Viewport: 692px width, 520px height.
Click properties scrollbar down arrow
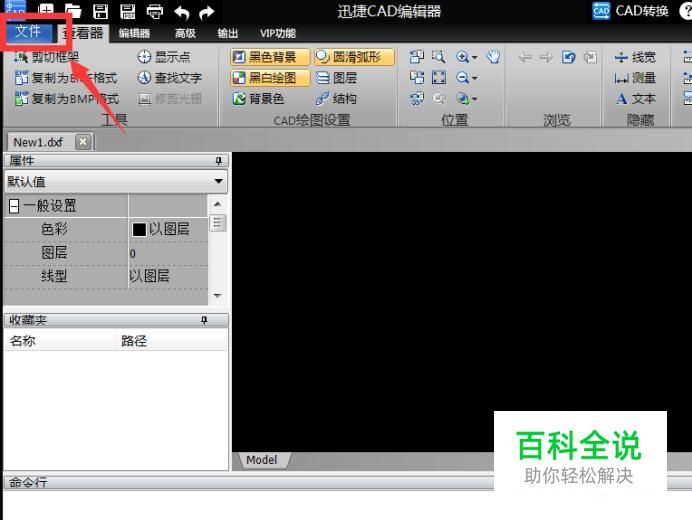218,295
